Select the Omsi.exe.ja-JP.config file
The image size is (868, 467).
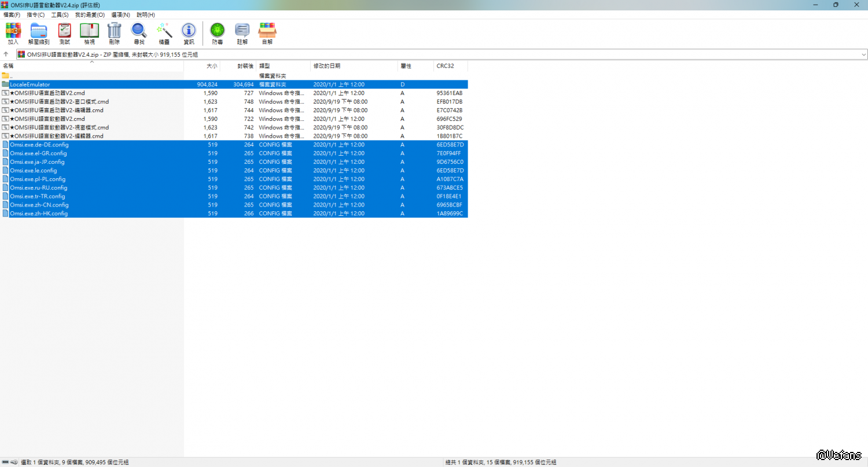(37, 162)
